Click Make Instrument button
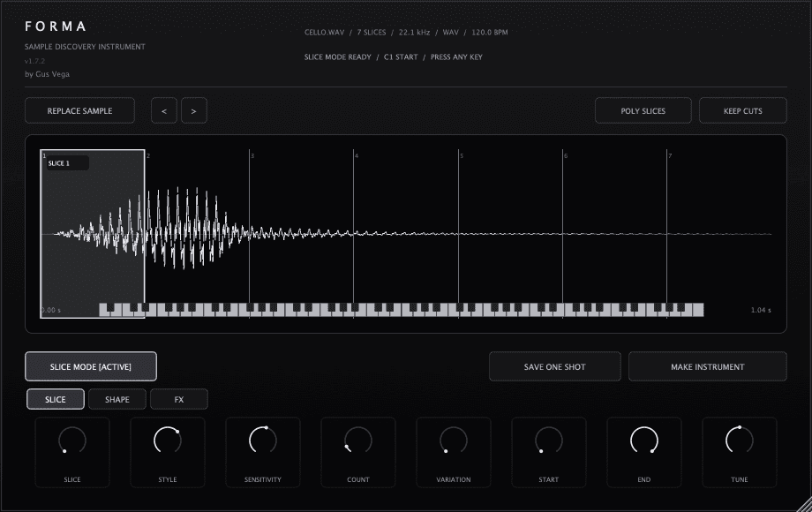Image resolution: width=812 pixels, height=512 pixels. point(707,366)
